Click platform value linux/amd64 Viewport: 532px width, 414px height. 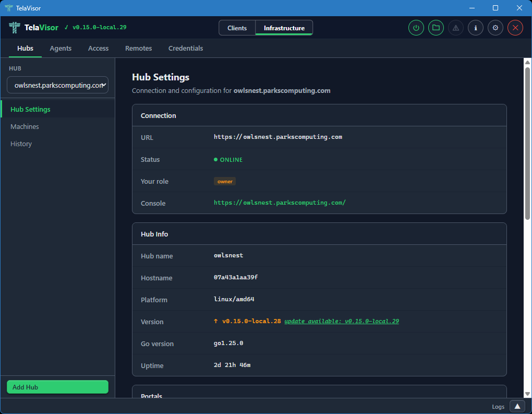tap(234, 299)
